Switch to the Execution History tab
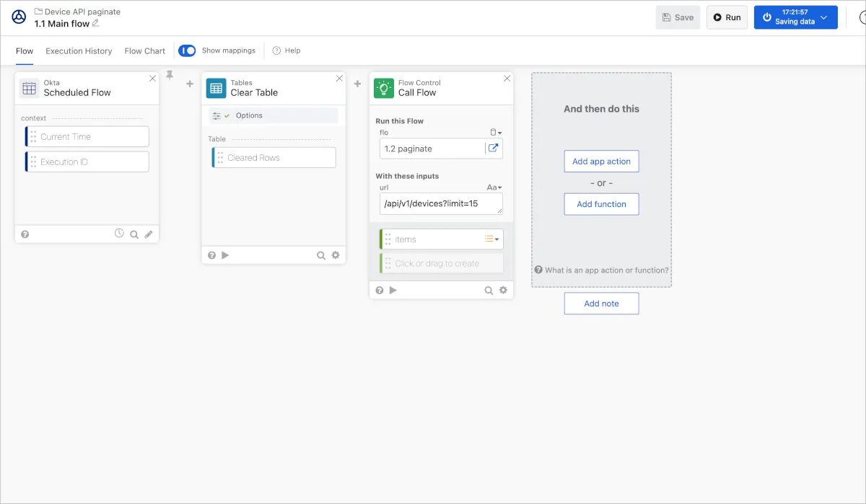Image resolution: width=866 pixels, height=504 pixels. (79, 51)
